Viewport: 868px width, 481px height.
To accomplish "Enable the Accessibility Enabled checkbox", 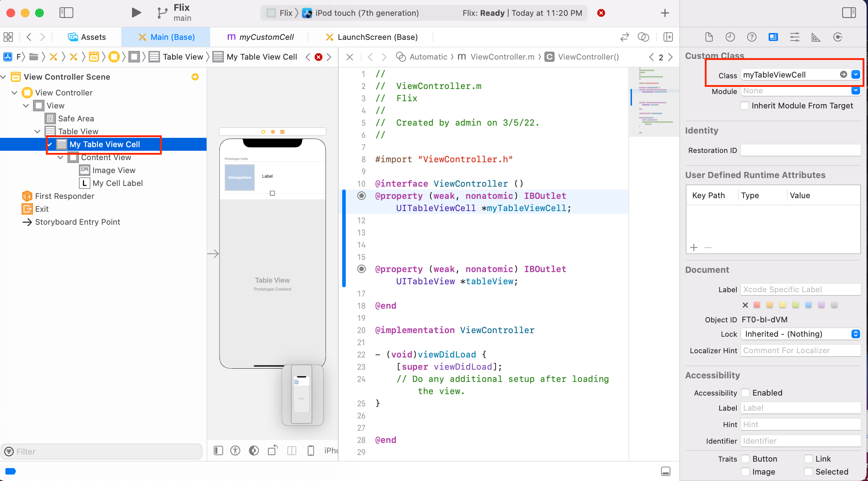I will tap(745, 393).
